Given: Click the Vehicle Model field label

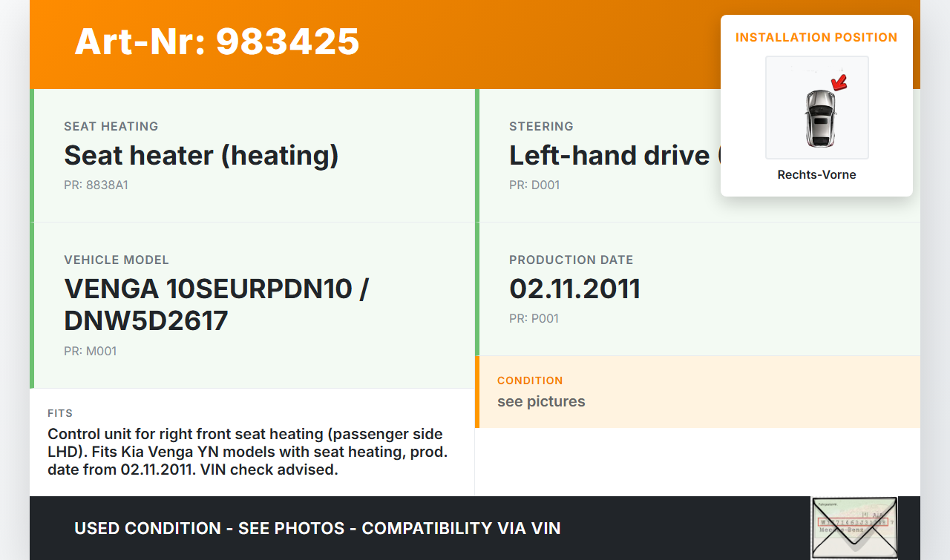Looking at the screenshot, I should point(117,260).
